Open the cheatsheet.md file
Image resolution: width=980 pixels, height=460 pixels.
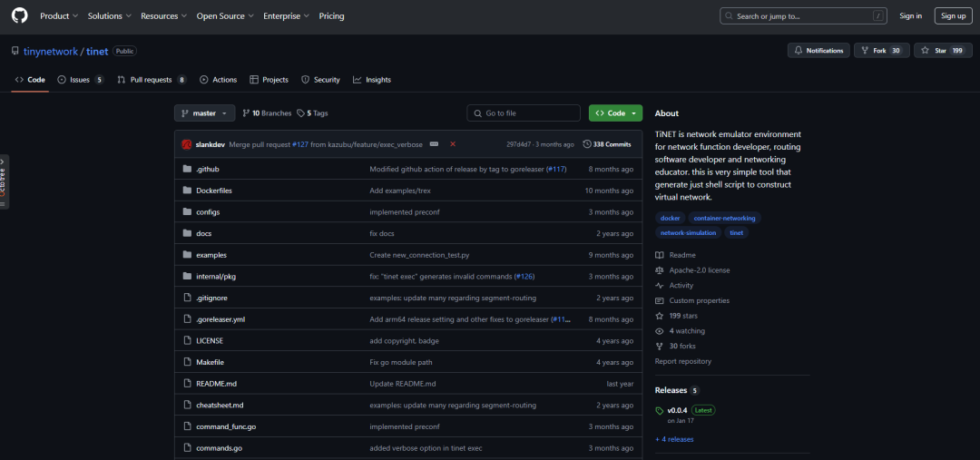[220, 405]
